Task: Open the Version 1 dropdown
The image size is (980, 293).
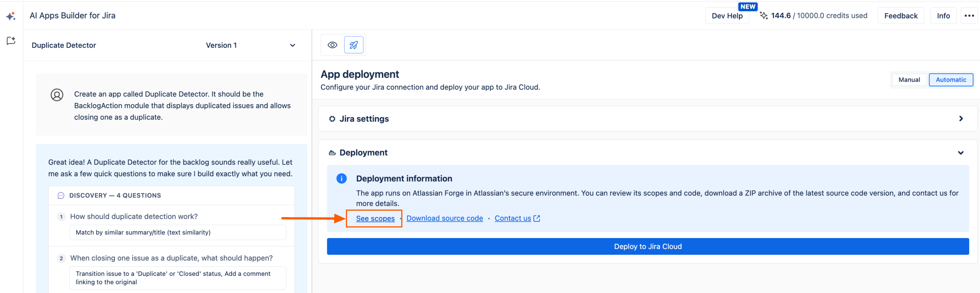Action: coord(250,45)
